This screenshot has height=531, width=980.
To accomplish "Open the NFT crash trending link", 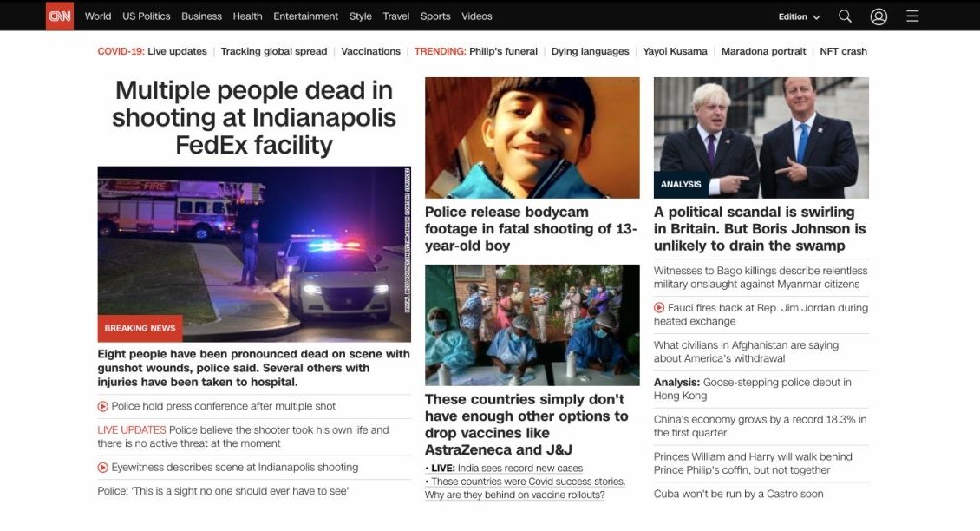I will click(x=843, y=50).
